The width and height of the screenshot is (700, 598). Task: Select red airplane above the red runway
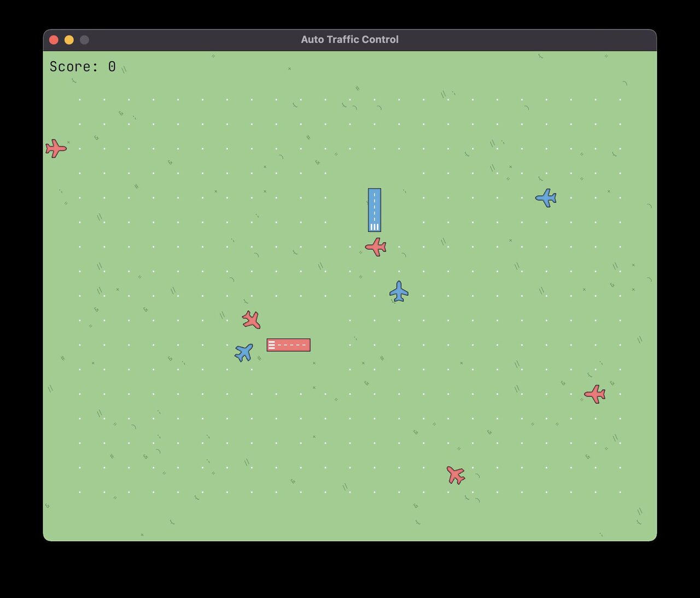pos(251,320)
